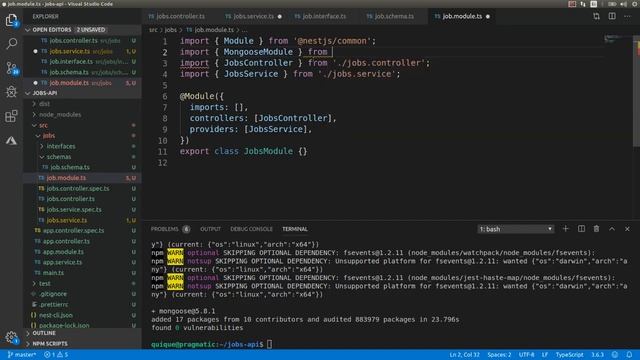Change indentation via Spaces: 2
The image size is (640, 360).
pyautogui.click(x=499, y=355)
